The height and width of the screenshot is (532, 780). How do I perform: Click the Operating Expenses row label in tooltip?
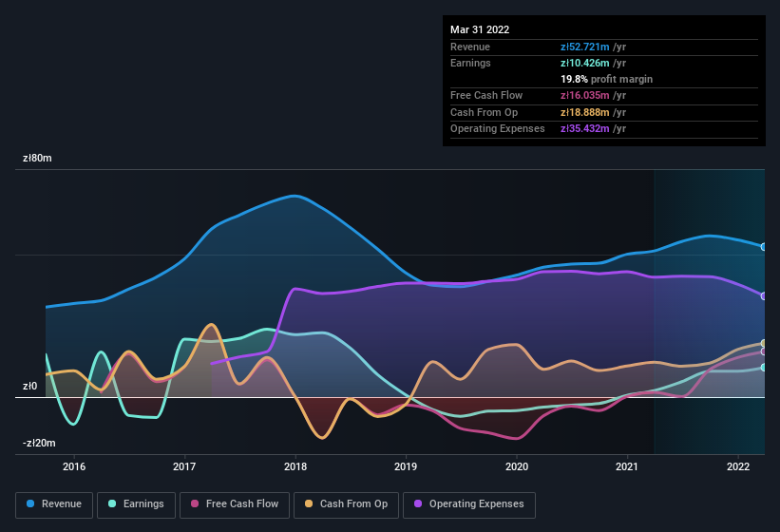click(498, 128)
